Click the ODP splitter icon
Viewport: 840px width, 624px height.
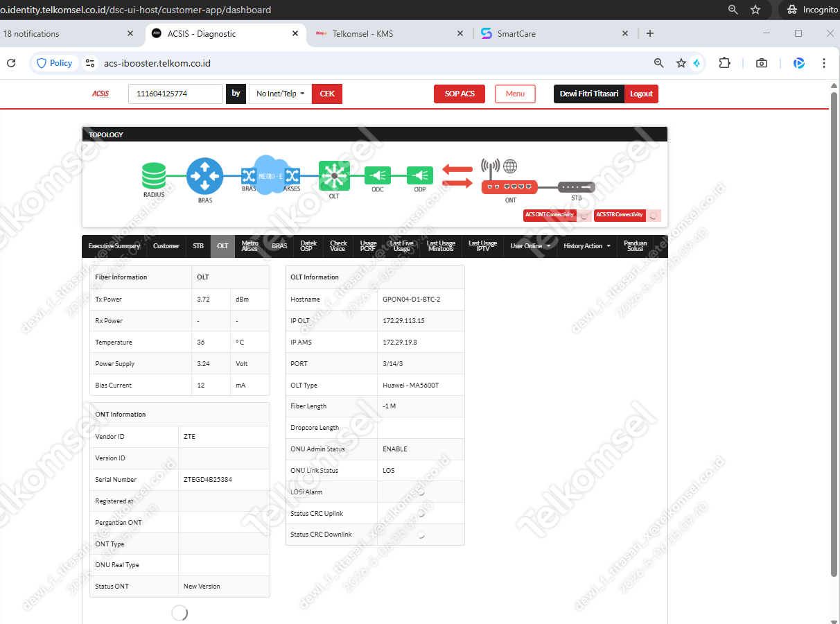(420, 175)
